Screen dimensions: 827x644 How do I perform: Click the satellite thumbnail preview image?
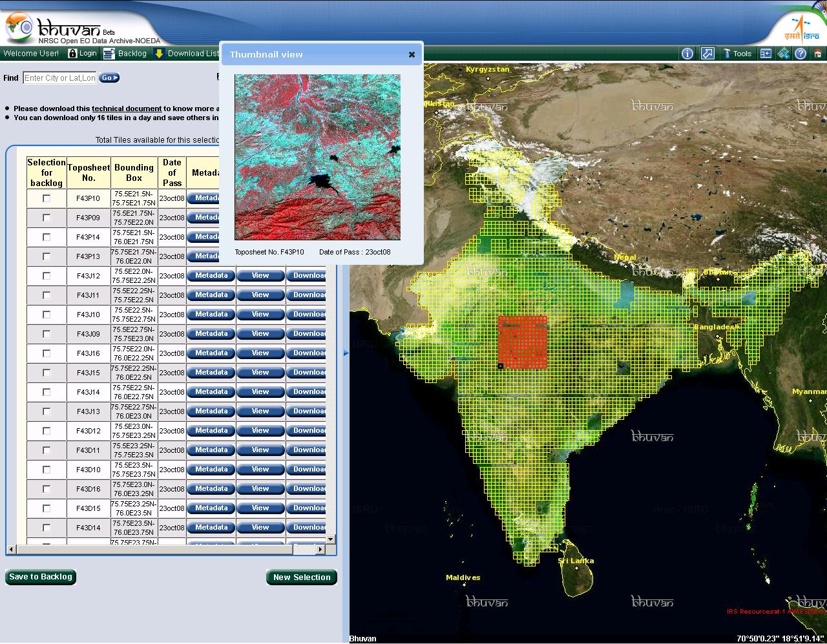(317, 157)
